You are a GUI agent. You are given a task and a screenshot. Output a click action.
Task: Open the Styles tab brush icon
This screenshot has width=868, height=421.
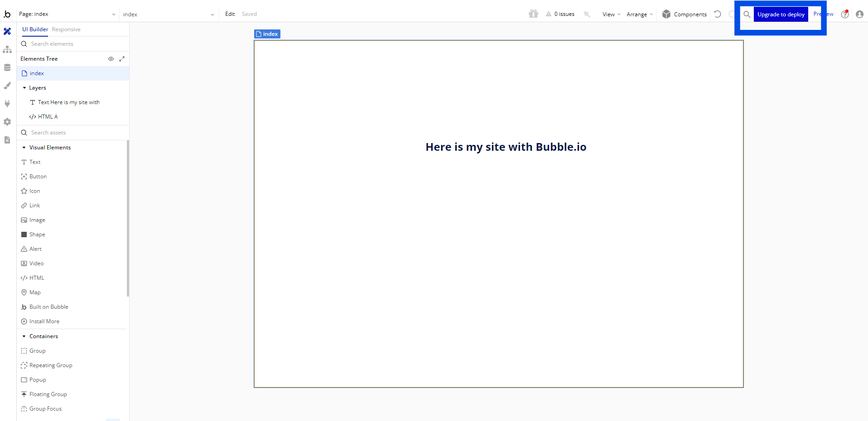(x=7, y=86)
